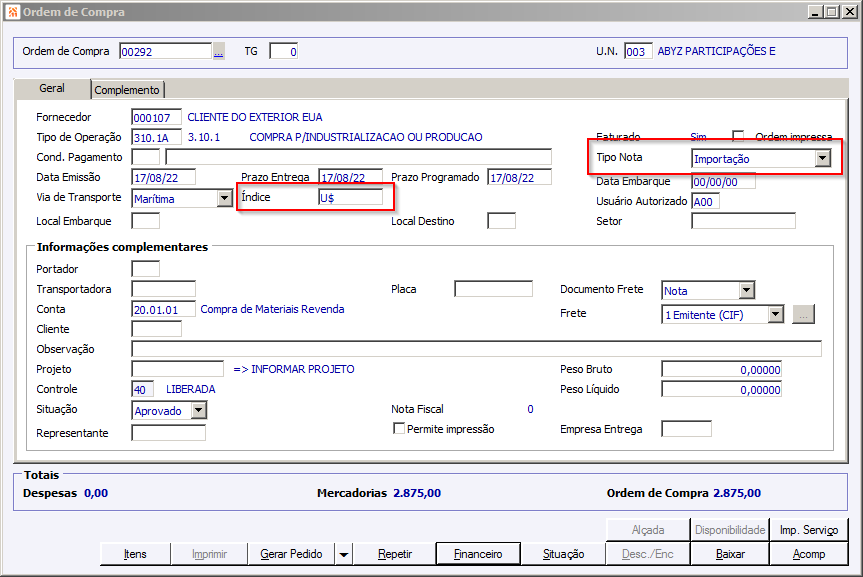Toggle the Ordem impressa checkbox
The width and height of the screenshot is (863, 577).
coord(738,136)
